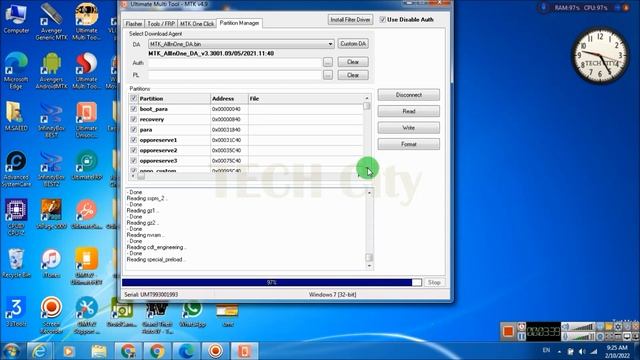Viewport: 640px width, 360px height.
Task: Switch to Flasher tab
Action: (134, 24)
